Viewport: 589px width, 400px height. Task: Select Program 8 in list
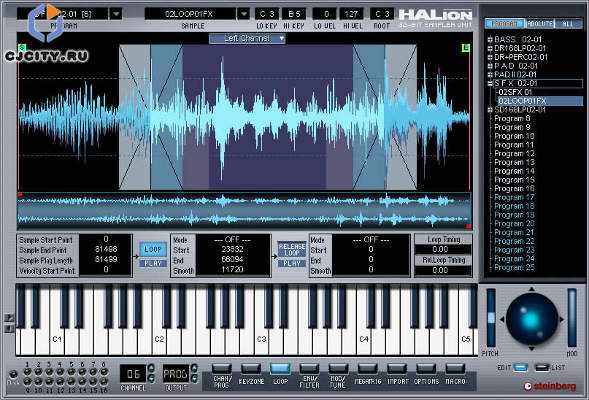(x=512, y=119)
